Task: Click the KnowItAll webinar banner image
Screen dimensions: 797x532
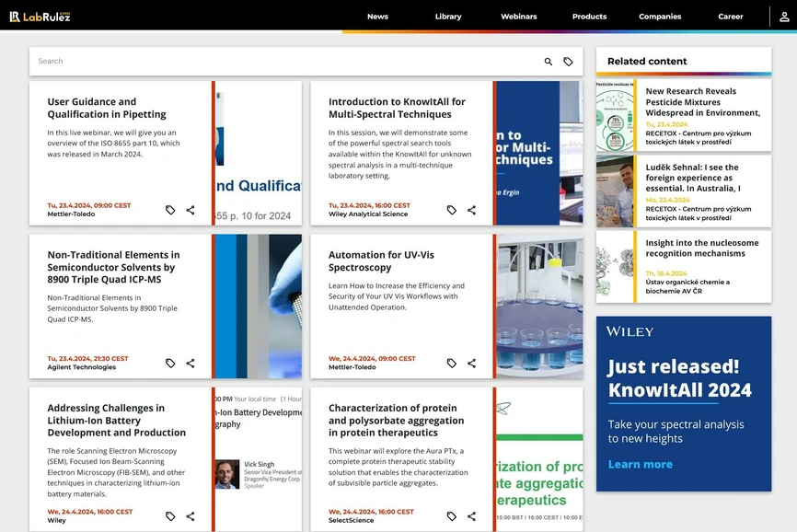Action: 540,153
